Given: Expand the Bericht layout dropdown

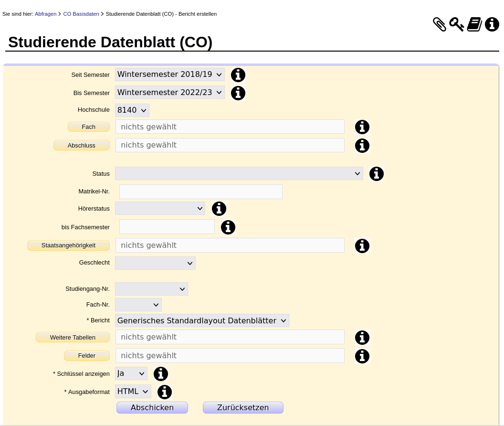Looking at the screenshot, I should (201, 321).
